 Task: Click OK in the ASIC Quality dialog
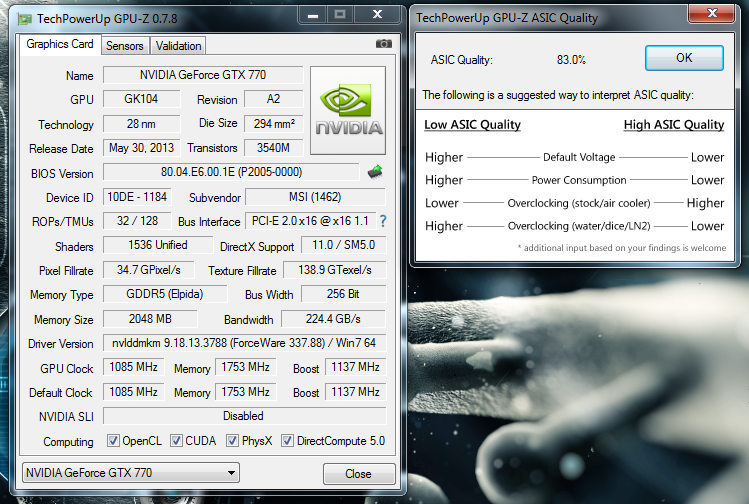tap(684, 58)
